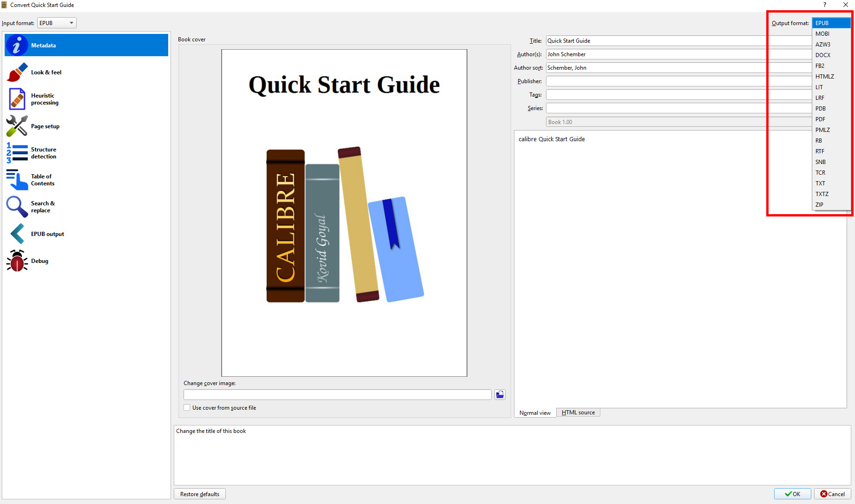Click the Restore defaults button
The width and height of the screenshot is (855, 504).
click(x=200, y=494)
